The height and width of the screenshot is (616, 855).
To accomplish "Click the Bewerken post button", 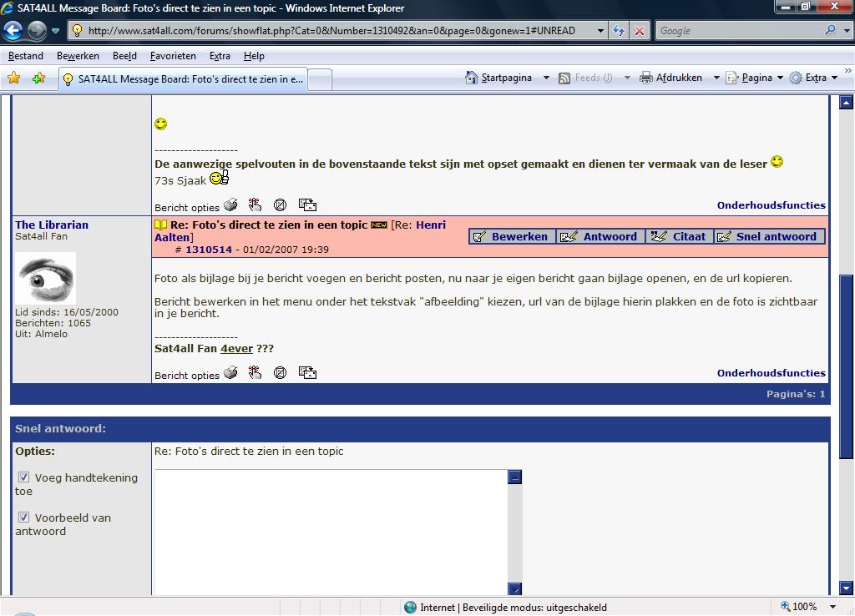I will click(512, 236).
